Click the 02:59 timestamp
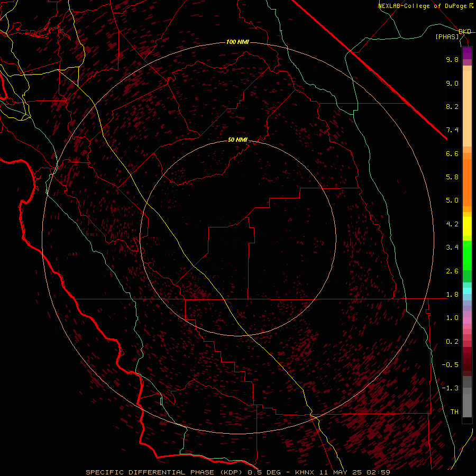The height and width of the screenshot is (476, 476). (x=380, y=472)
